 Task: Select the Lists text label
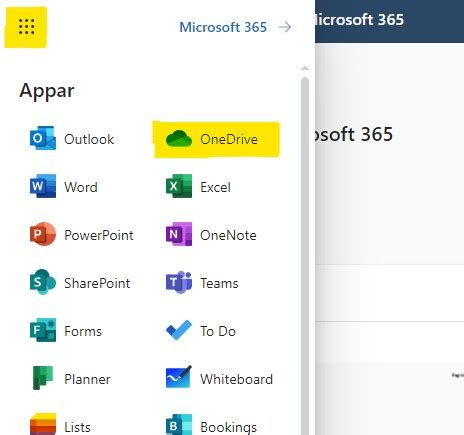click(x=77, y=427)
